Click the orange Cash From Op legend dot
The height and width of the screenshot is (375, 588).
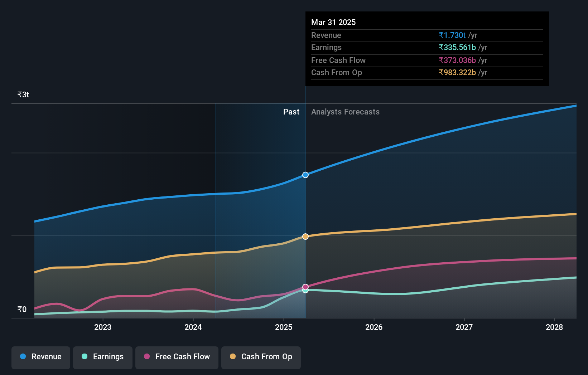pos(233,356)
